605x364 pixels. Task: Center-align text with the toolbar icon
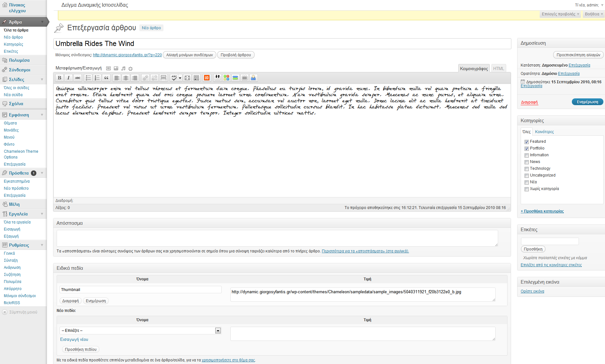coord(126,78)
